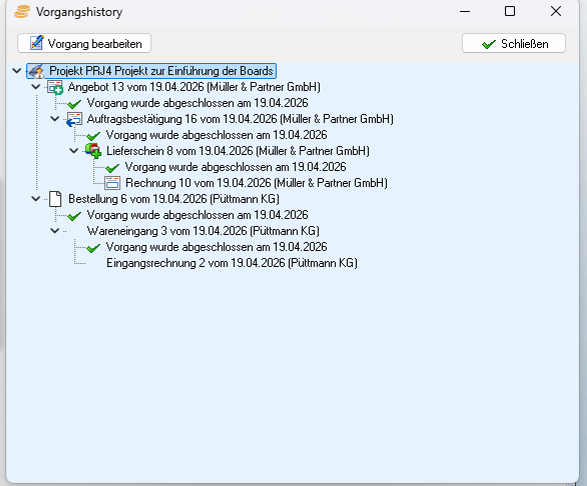587x486 pixels.
Task: Click the coin stack icon in title bar
Action: (x=22, y=12)
